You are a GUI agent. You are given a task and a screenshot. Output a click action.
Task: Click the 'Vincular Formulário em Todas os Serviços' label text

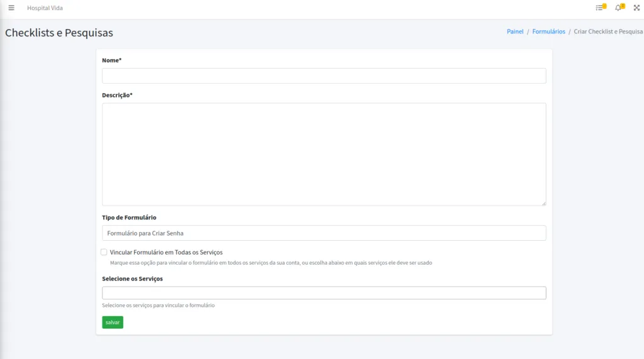[166, 252]
